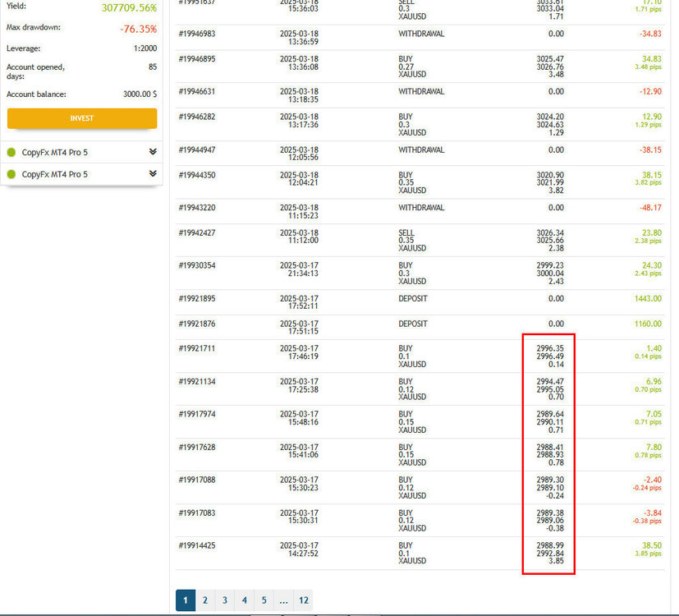This screenshot has width=679, height=616.
Task: Select ticket #19921134
Action: coord(197,382)
